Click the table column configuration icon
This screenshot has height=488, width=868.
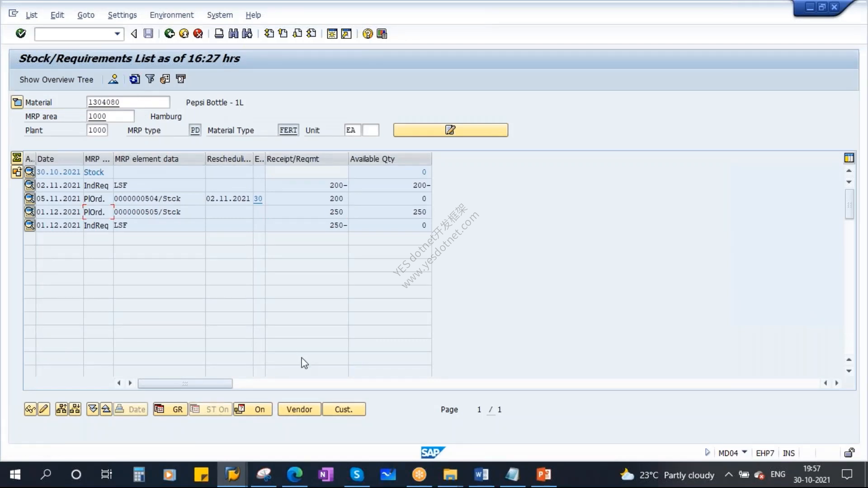[x=849, y=158]
